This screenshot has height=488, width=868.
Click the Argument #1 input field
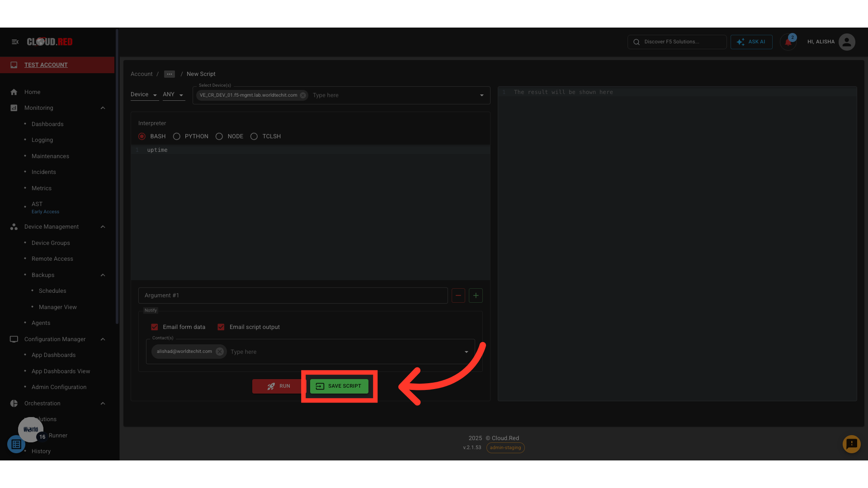pyautogui.click(x=292, y=296)
